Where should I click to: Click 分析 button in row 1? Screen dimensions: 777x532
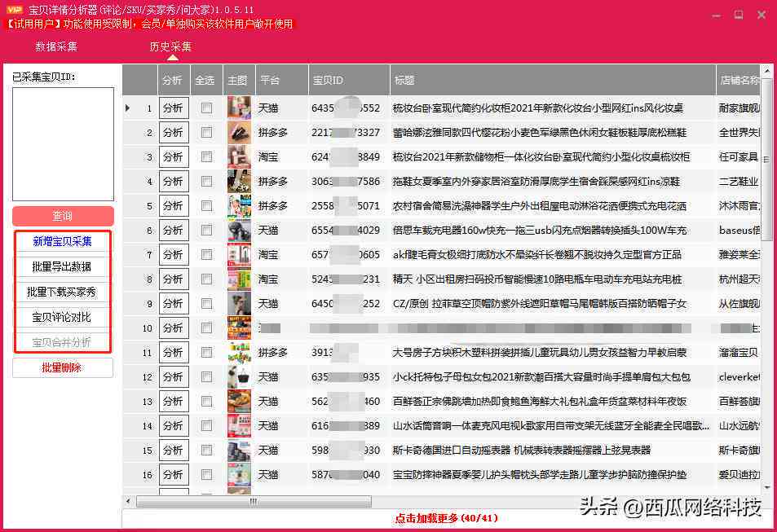[x=174, y=108]
